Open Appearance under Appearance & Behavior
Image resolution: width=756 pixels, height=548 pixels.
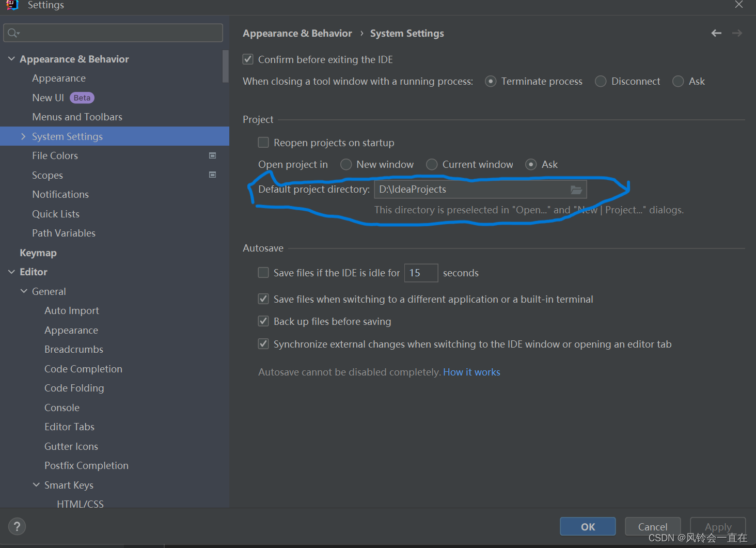point(59,79)
